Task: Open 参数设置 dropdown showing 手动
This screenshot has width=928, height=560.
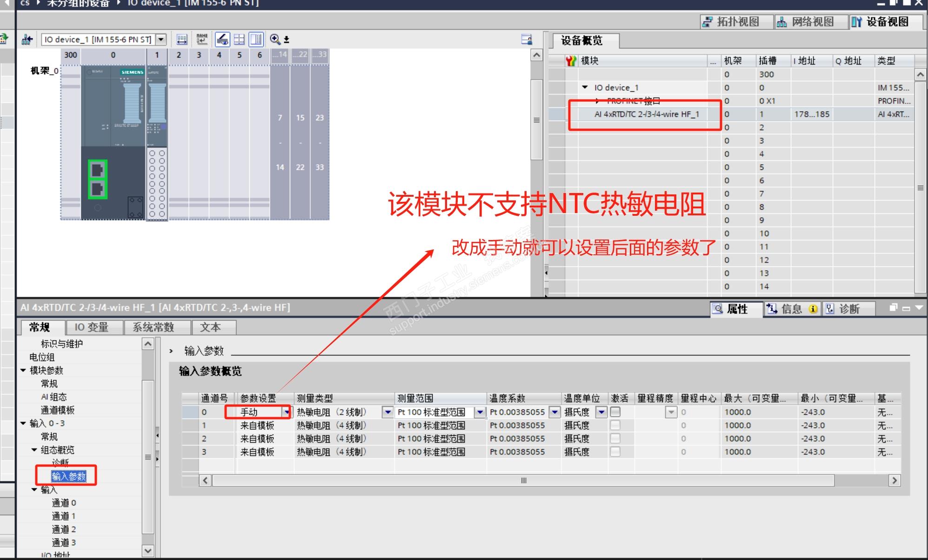Action: [x=287, y=412]
